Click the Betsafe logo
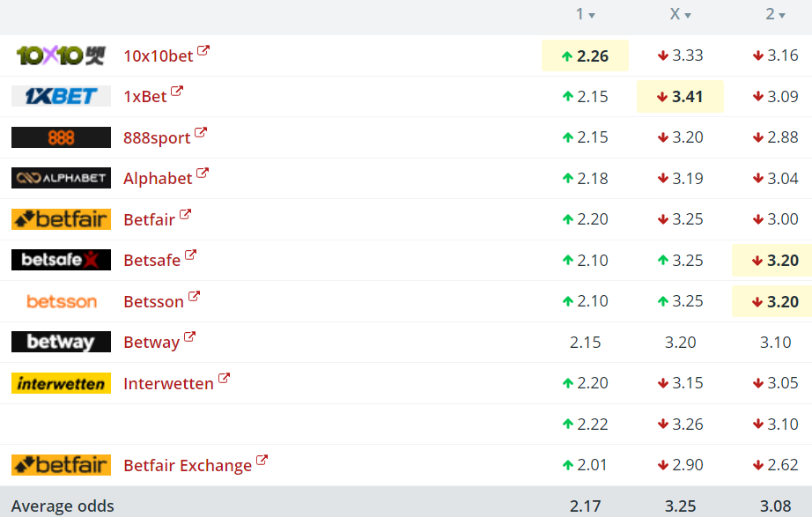The image size is (812, 517). click(61, 260)
